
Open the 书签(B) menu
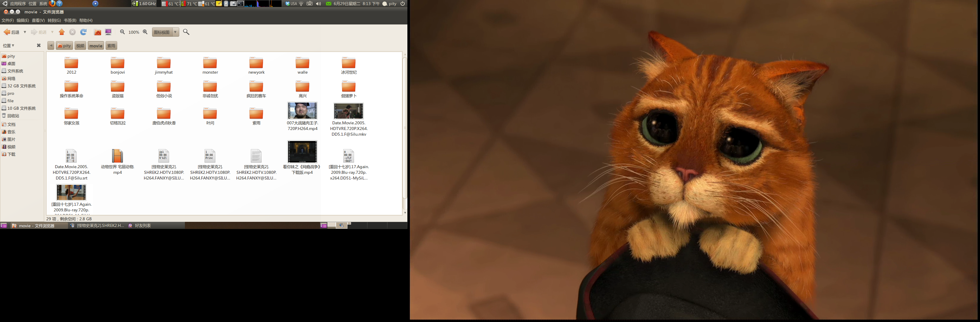point(70,21)
